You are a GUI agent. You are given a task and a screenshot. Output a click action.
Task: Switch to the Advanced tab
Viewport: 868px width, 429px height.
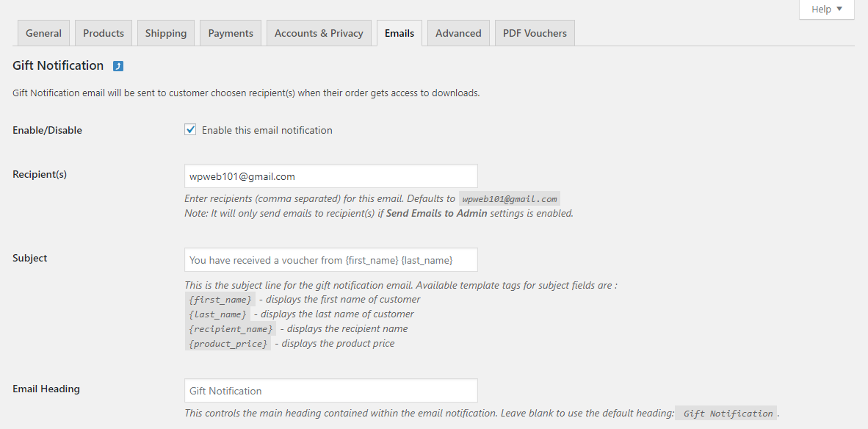[458, 33]
